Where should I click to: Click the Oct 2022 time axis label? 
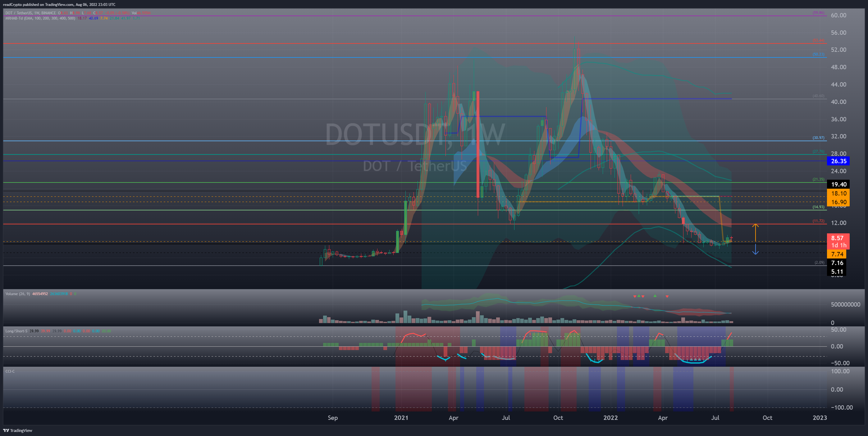[x=767, y=417]
